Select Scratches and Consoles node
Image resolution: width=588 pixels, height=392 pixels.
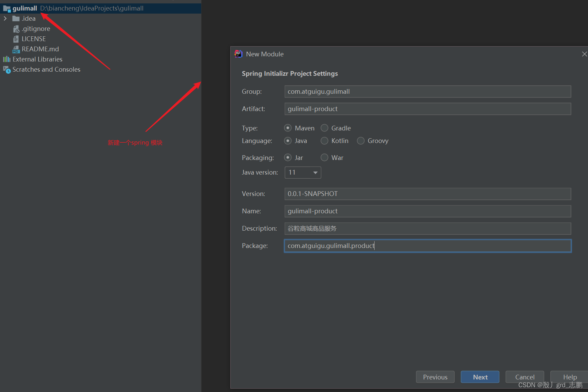pyautogui.click(x=46, y=70)
